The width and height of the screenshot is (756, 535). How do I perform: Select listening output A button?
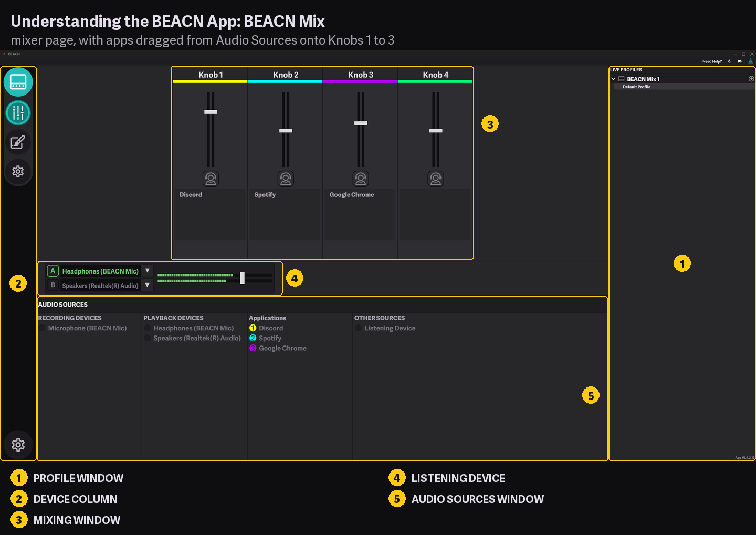tap(52, 271)
